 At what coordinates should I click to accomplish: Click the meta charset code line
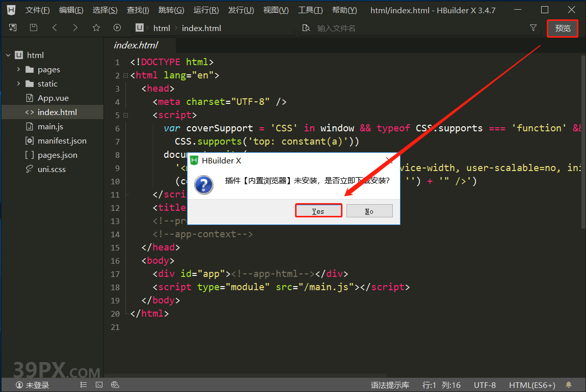click(x=220, y=101)
